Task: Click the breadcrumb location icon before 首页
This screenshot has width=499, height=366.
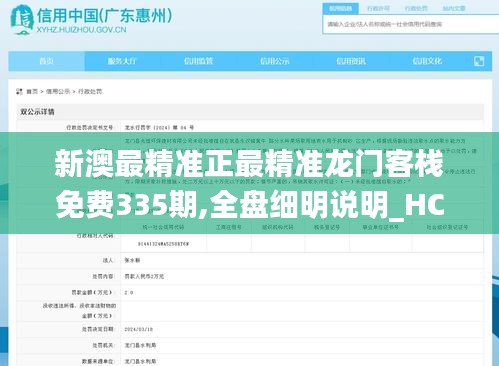Action: click(x=19, y=91)
